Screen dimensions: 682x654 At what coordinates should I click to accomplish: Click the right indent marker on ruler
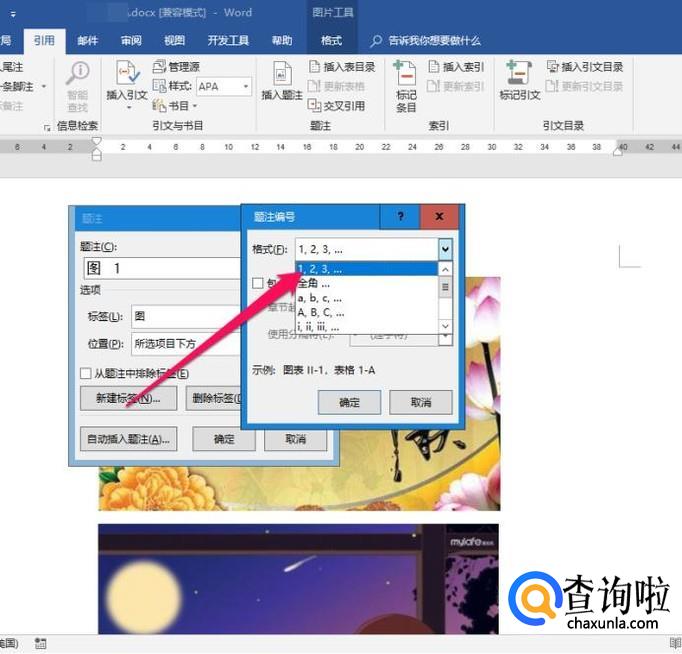click(618, 150)
